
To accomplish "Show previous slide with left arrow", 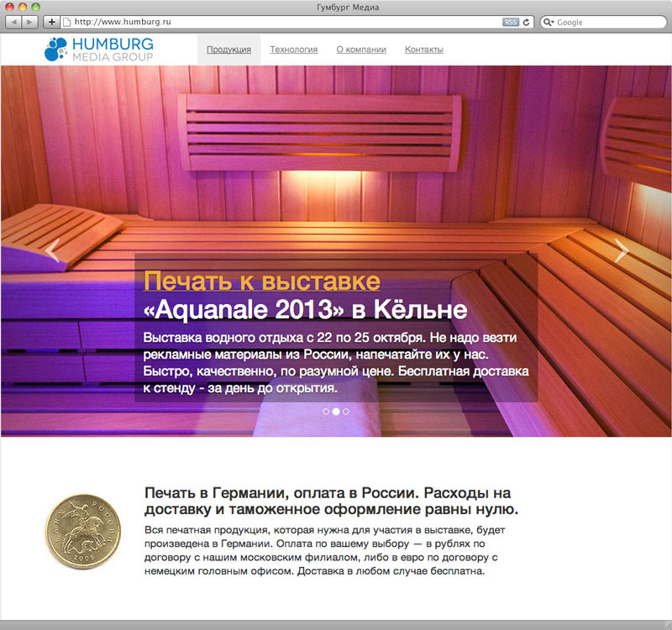I will coord(53,250).
